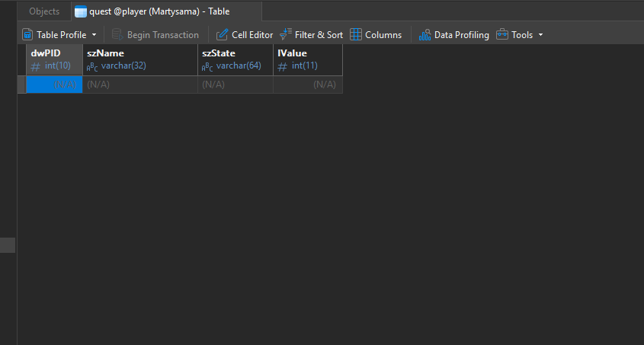This screenshot has height=345, width=644.
Task: Click the szState (N/A) cell
Action: pos(235,85)
